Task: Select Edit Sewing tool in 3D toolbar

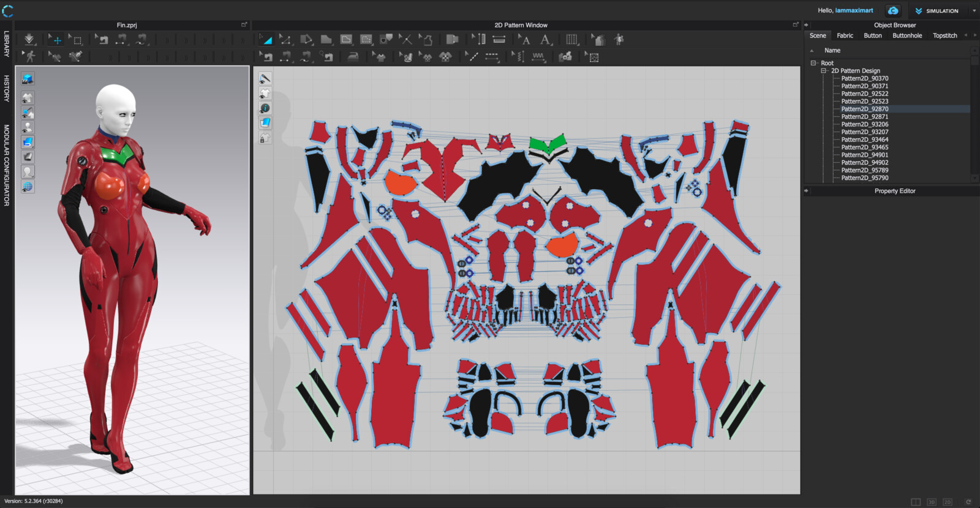Action: pos(102,40)
